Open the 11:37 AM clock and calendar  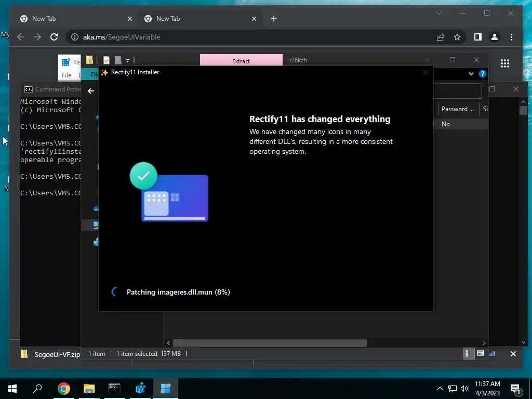487,389
